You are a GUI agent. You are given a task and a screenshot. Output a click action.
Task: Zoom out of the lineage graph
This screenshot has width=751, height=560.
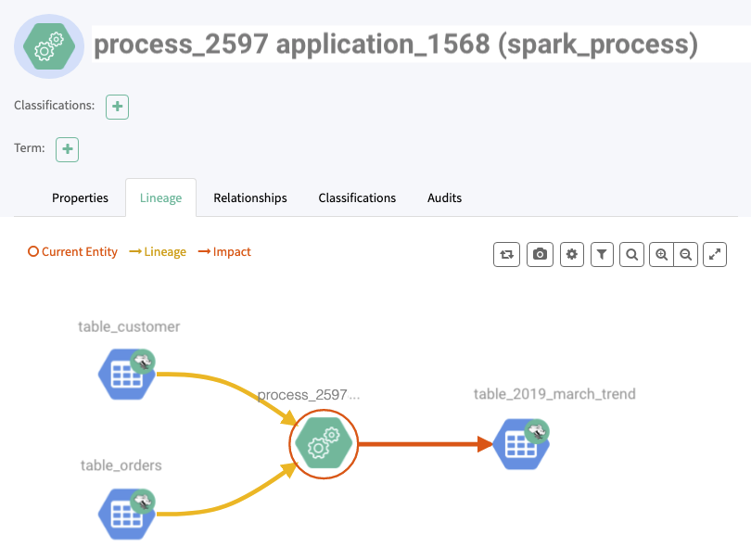pyautogui.click(x=685, y=254)
